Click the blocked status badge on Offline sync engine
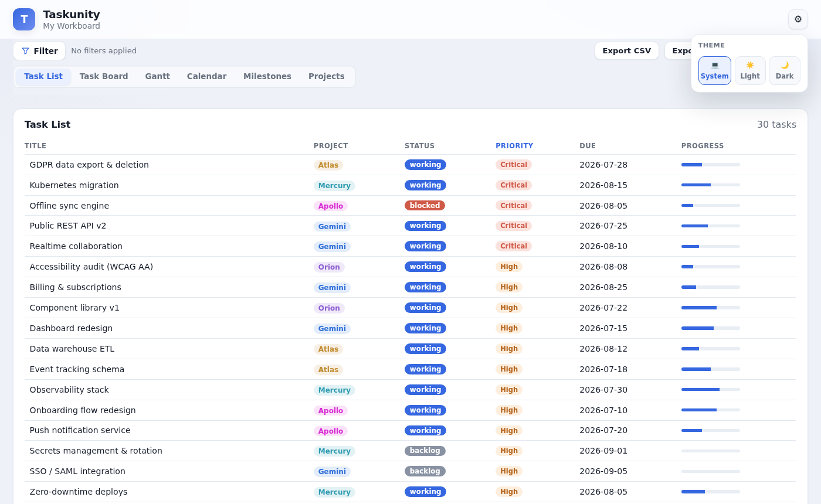The width and height of the screenshot is (821, 504). coord(425,206)
